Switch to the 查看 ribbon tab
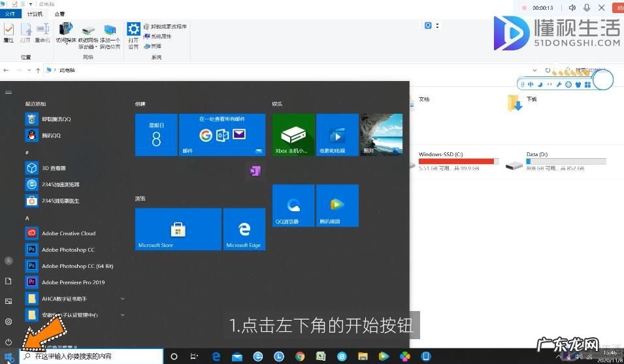The image size is (624, 364). pos(59,14)
